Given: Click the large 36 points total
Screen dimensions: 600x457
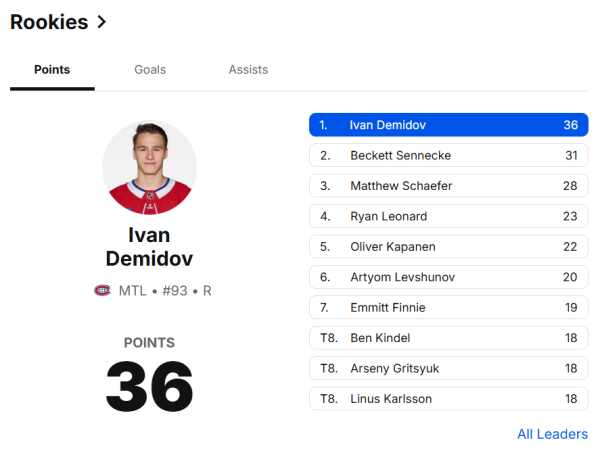Looking at the screenshot, I should click(149, 386).
